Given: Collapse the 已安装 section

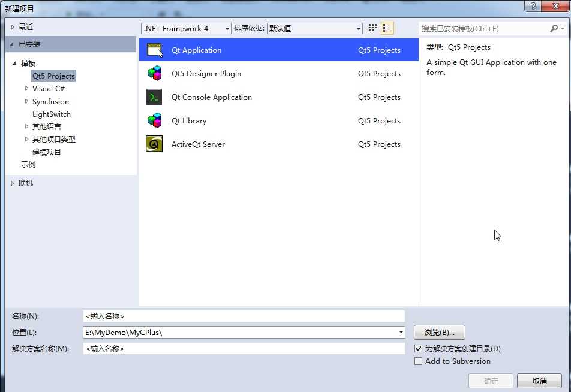Looking at the screenshot, I should coord(11,44).
